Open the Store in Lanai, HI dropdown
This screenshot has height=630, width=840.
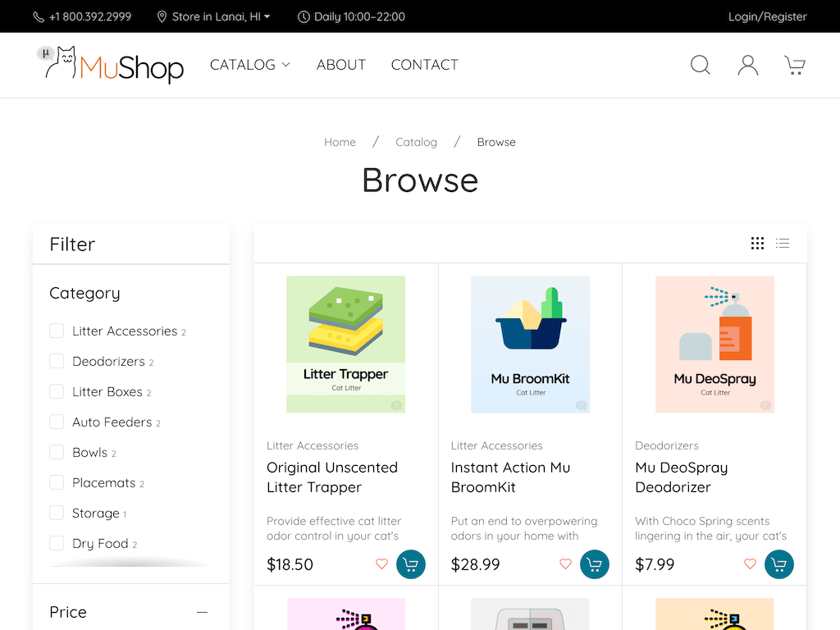(221, 16)
